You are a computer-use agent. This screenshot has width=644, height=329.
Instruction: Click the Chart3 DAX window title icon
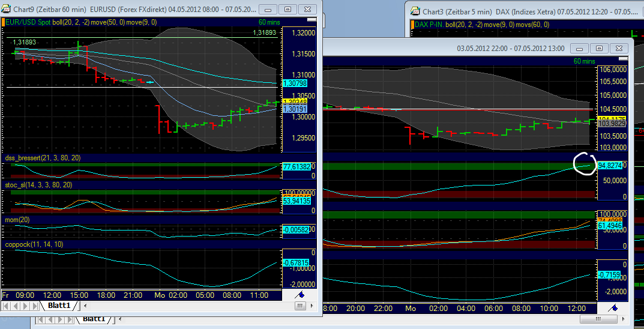[416, 11]
